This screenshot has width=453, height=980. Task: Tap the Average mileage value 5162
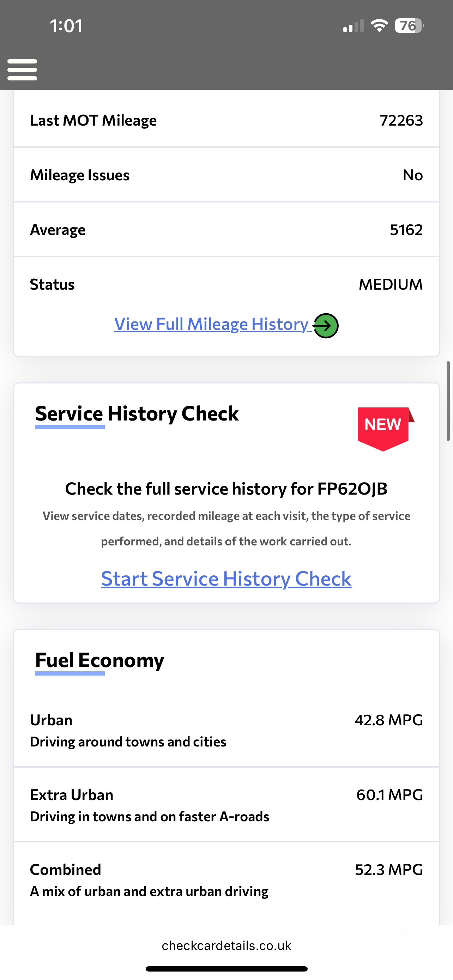coord(406,230)
